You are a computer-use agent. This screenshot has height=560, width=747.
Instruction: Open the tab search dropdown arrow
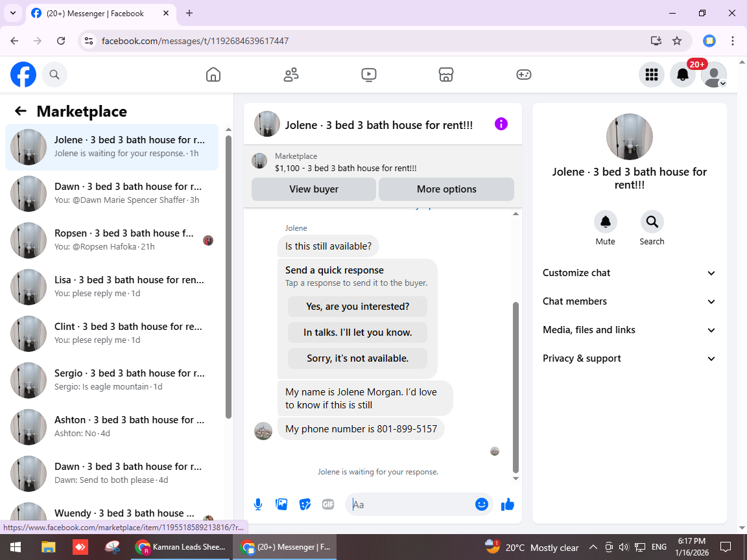click(x=13, y=14)
